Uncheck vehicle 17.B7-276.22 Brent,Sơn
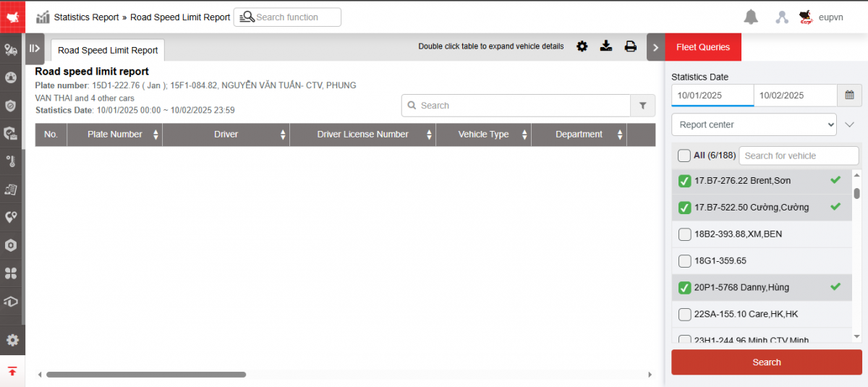Viewport: 868px width, 387px height. (684, 181)
